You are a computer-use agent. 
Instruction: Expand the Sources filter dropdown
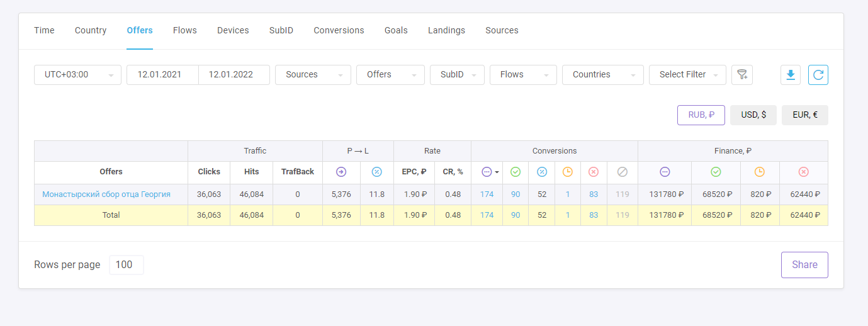pos(313,75)
